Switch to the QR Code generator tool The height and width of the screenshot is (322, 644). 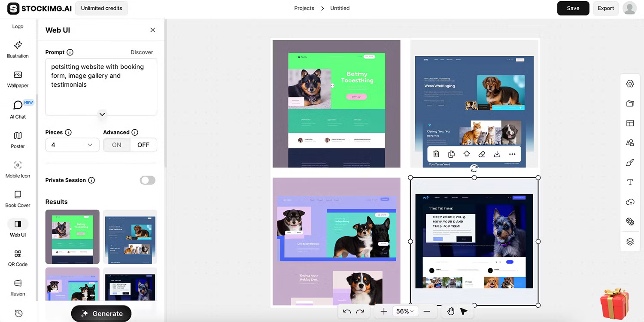18,258
